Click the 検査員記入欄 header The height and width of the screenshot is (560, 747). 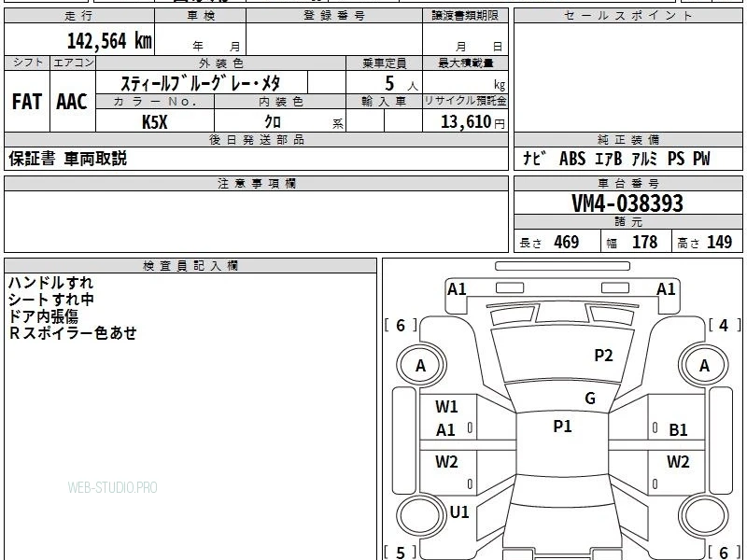point(190,266)
